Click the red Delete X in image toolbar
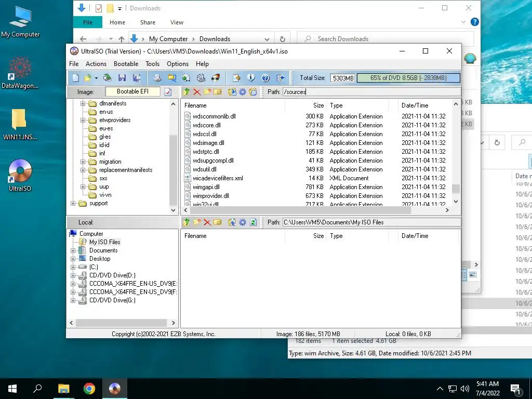The width and height of the screenshot is (532, 399). point(197,91)
